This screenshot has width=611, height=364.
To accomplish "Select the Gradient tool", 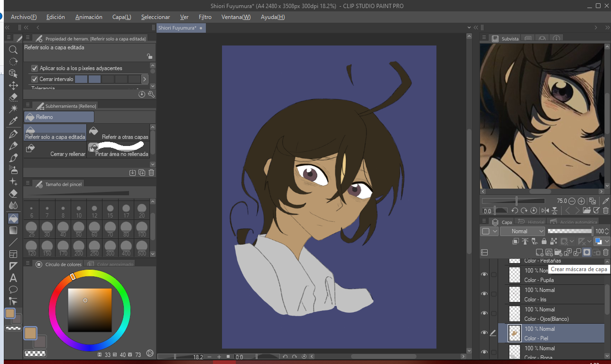I will coord(13,230).
